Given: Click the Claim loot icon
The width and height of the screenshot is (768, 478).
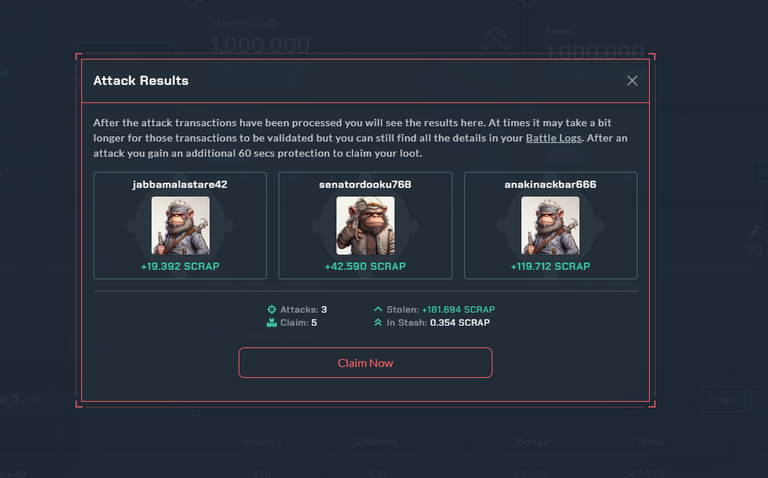Looking at the screenshot, I should pos(271,323).
